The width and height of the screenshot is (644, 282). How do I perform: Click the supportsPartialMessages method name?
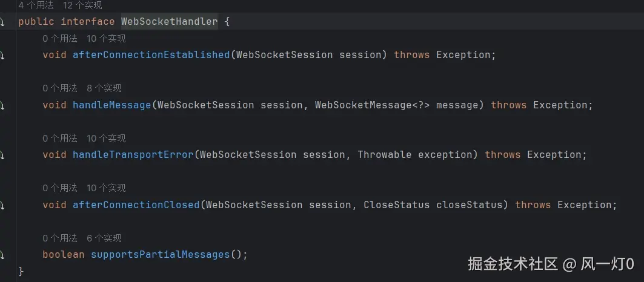160,255
